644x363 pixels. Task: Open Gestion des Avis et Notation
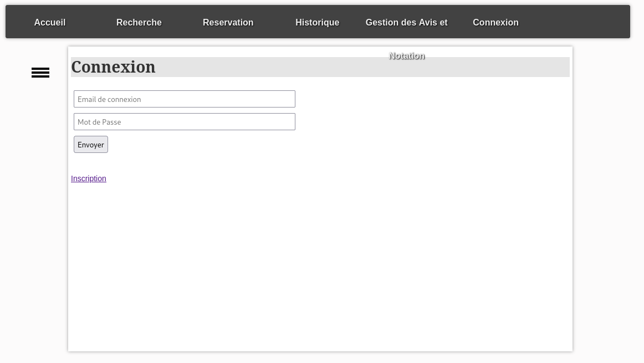pos(406,23)
